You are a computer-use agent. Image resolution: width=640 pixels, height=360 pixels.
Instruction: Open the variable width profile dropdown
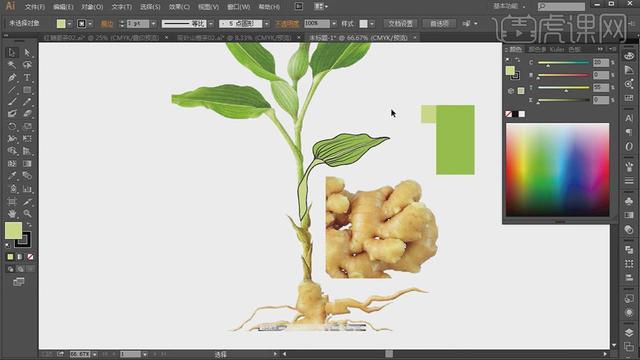211,24
